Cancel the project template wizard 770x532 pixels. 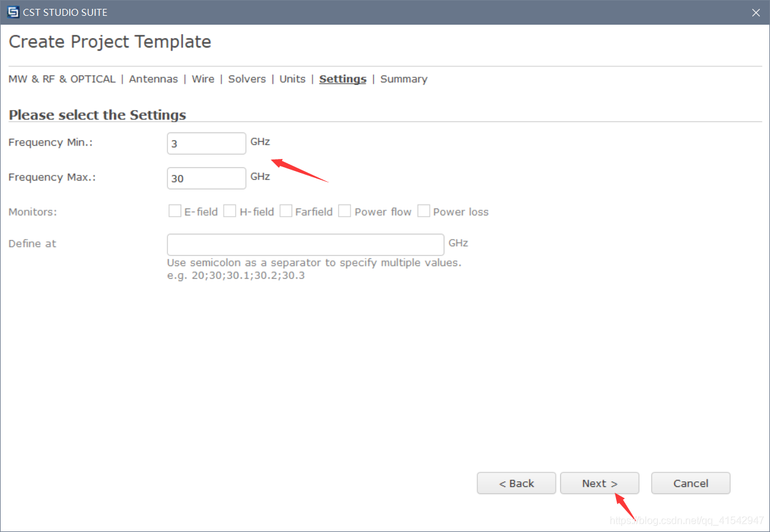tap(691, 483)
